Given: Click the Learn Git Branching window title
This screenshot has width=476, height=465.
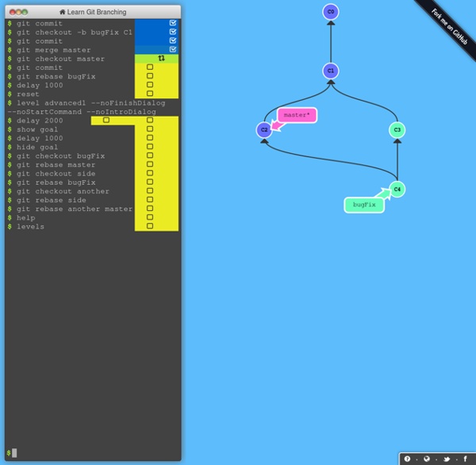Looking at the screenshot, I should click(x=97, y=12).
